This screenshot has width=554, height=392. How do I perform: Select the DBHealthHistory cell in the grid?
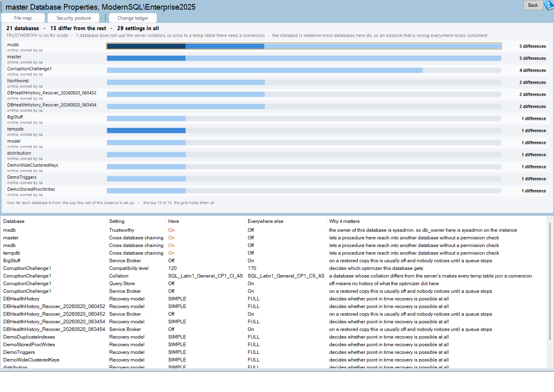pos(21,299)
